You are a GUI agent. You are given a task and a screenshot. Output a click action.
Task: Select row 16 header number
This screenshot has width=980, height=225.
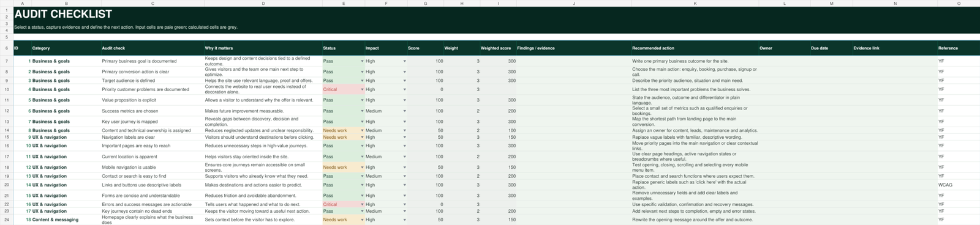point(7,146)
